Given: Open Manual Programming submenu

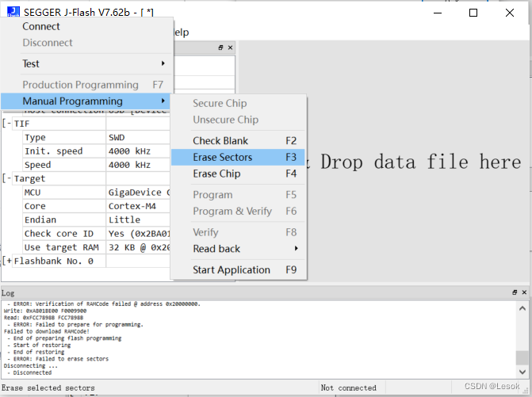Looking at the screenshot, I should (x=86, y=101).
